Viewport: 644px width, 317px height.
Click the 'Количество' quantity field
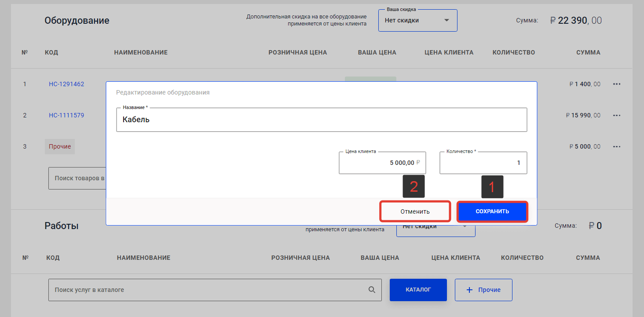[x=483, y=163]
